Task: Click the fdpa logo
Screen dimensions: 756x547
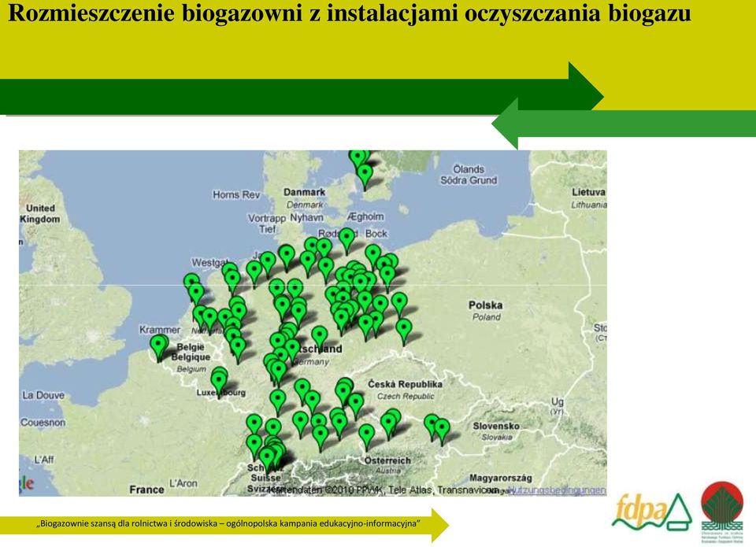Action: (652, 512)
